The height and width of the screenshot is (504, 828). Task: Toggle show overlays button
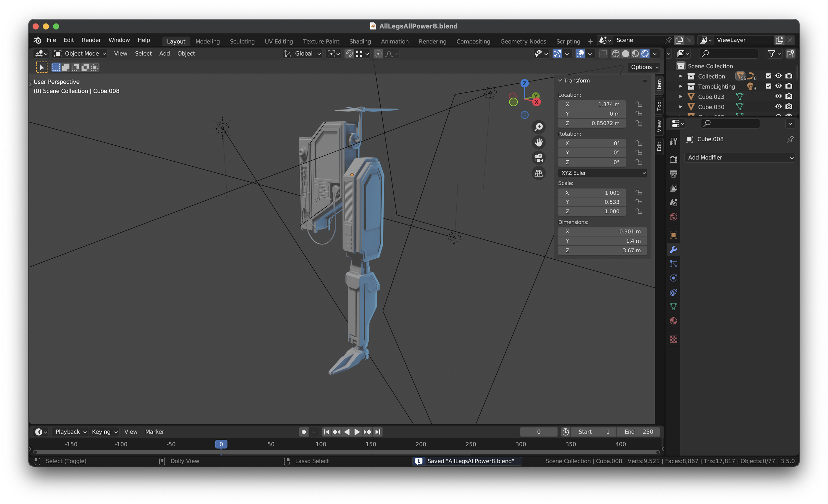coord(580,54)
